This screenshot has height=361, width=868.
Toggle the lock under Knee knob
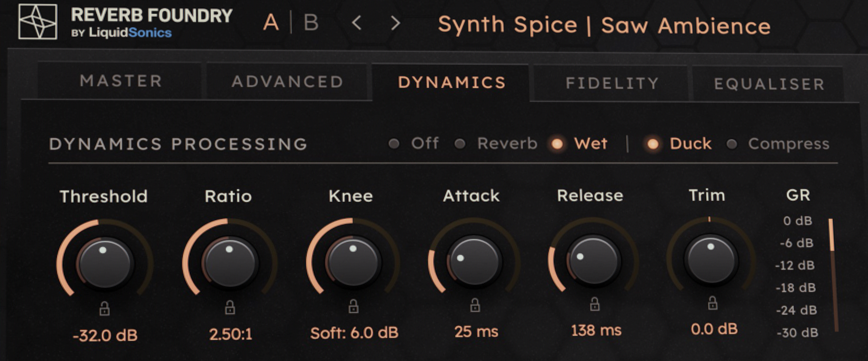[x=354, y=306]
